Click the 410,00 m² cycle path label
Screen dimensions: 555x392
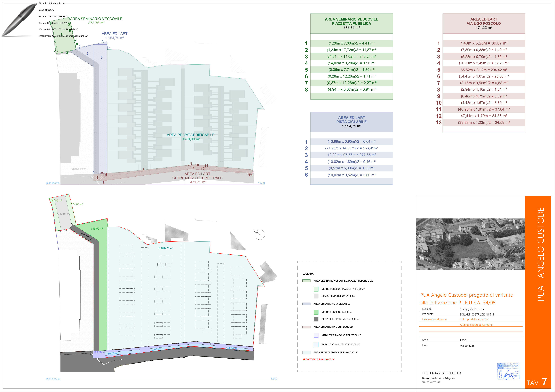(87, 236)
